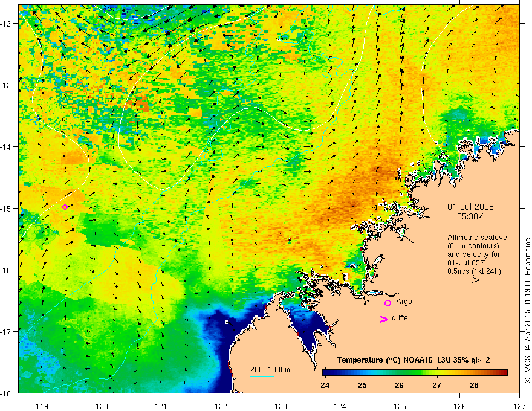
Task: Click the IMOS copyright timestamp text
Action: point(528,311)
